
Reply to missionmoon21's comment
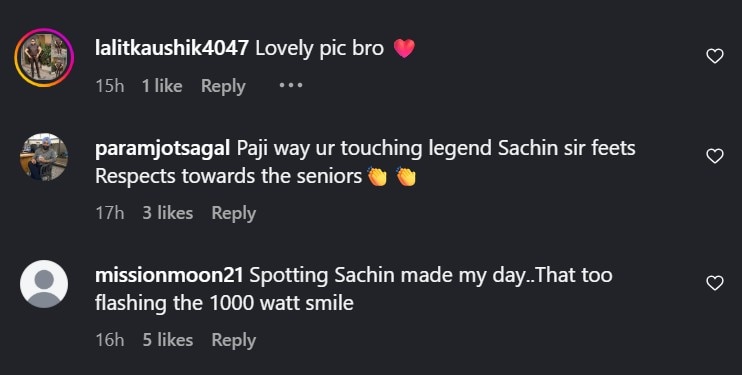pyautogui.click(x=234, y=340)
